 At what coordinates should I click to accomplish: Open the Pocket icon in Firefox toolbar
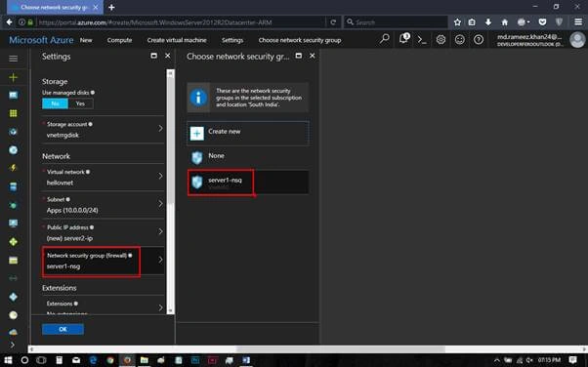542,22
